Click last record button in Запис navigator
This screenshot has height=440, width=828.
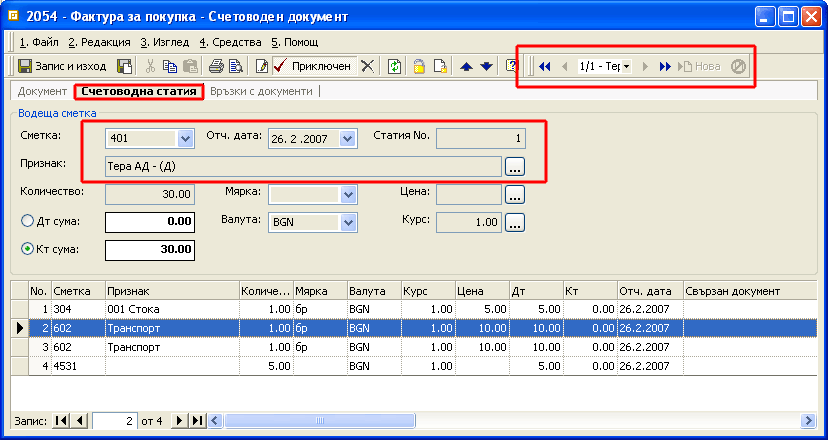click(197, 421)
